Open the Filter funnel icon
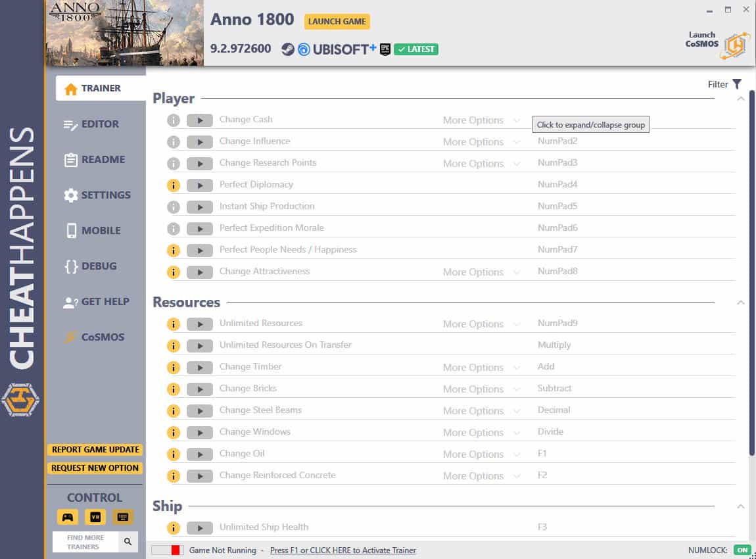 [737, 84]
